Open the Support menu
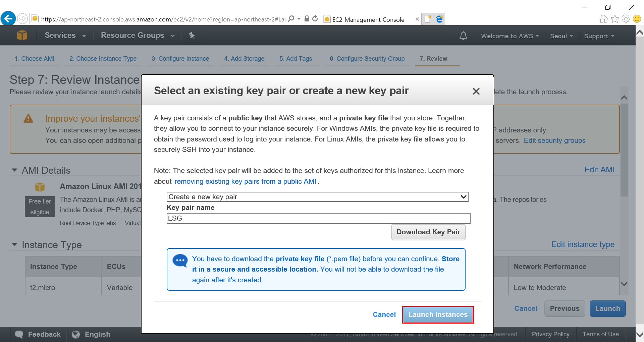The width and height of the screenshot is (644, 342). point(599,36)
